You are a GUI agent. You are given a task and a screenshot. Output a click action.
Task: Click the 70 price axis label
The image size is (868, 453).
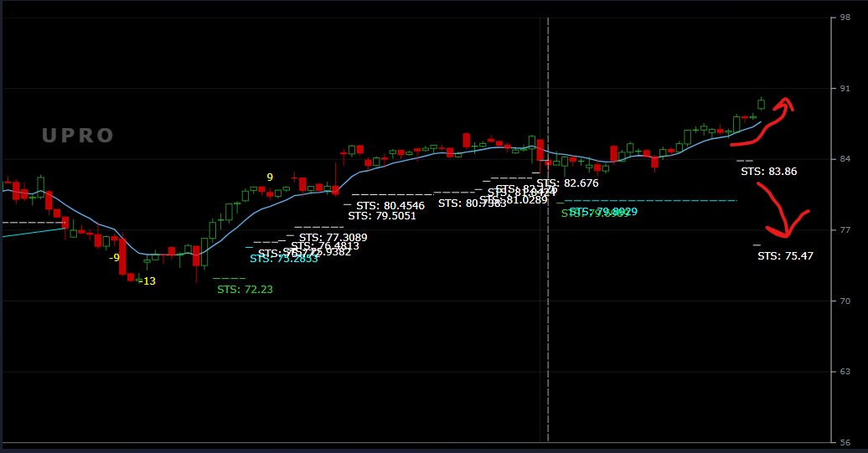[x=847, y=301]
